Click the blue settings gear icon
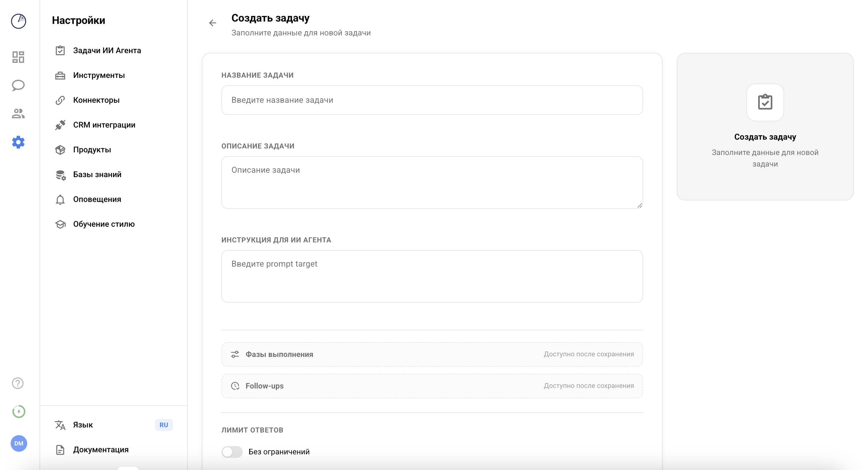 coord(18,142)
